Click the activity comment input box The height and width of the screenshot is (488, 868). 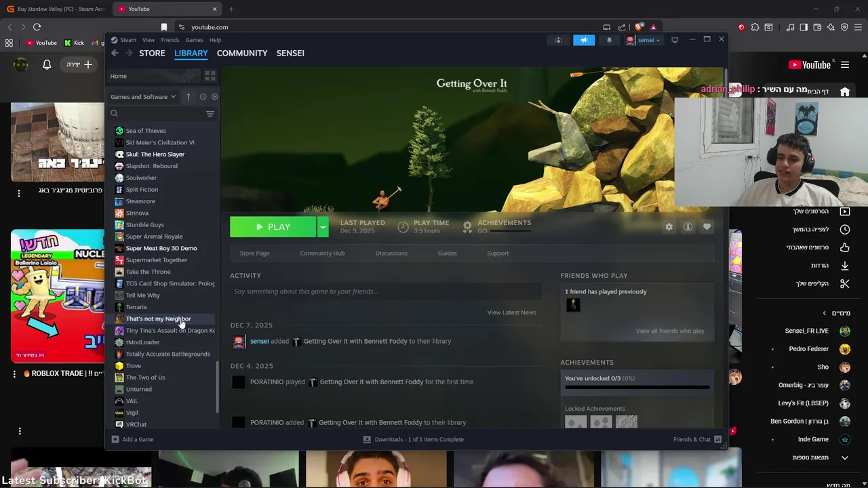coord(385,291)
